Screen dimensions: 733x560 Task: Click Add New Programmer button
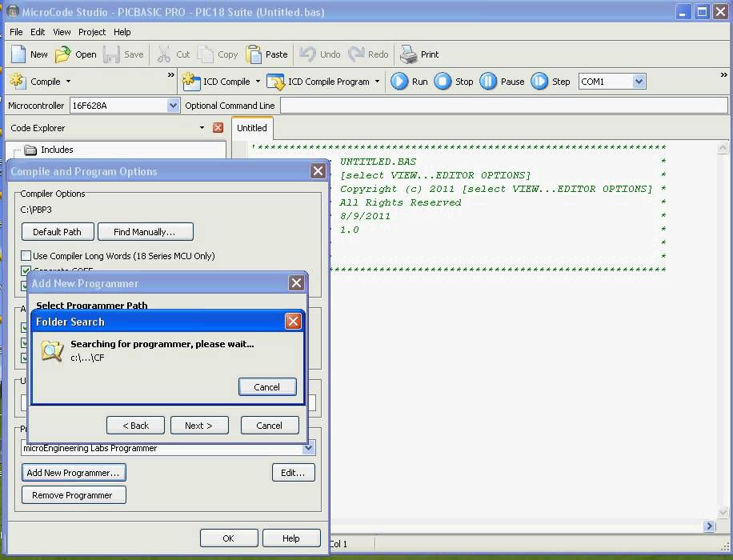tap(74, 473)
